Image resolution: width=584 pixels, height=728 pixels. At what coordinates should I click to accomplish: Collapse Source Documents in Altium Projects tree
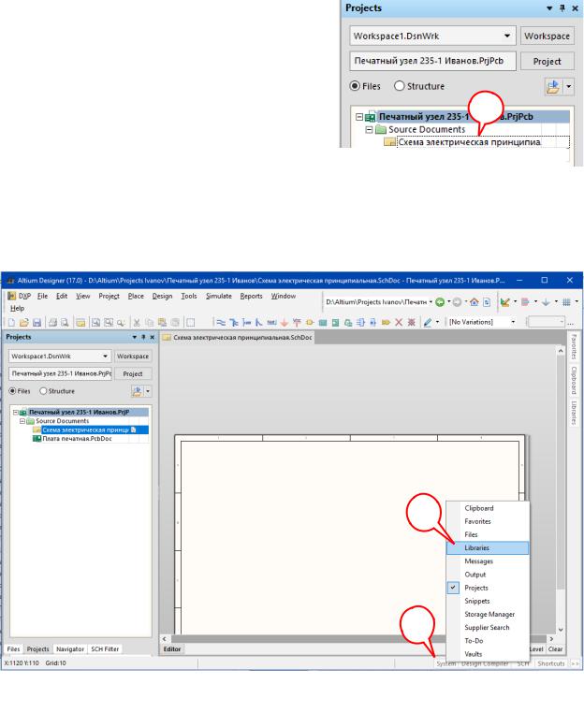coord(22,421)
